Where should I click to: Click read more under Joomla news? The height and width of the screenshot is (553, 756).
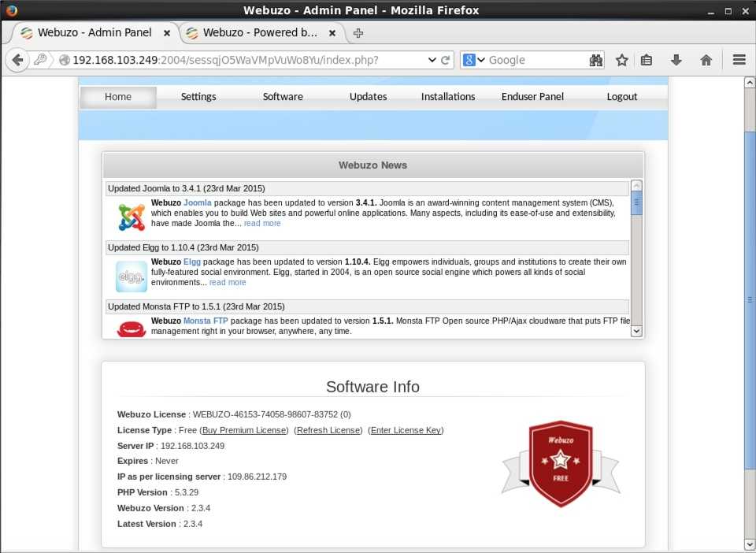(262, 224)
